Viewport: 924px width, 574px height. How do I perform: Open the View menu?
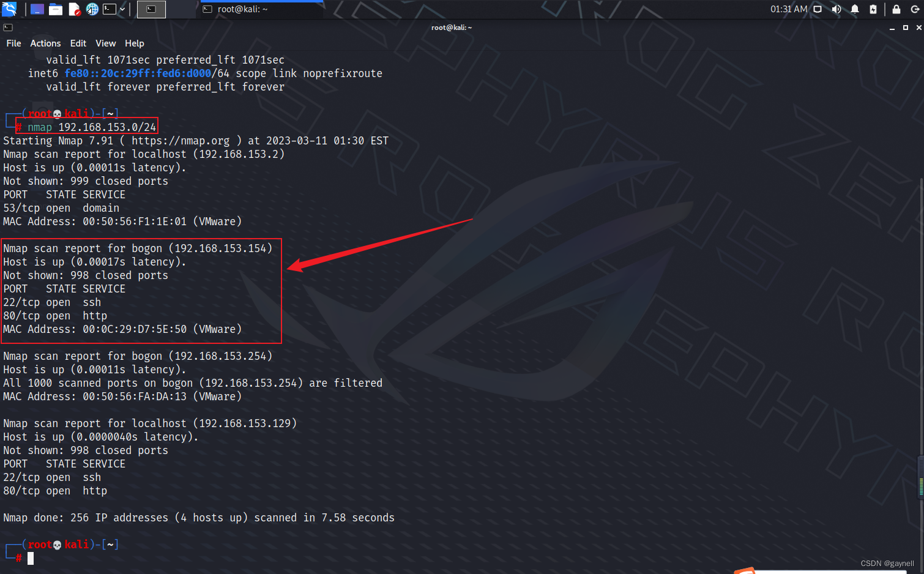[x=105, y=43]
